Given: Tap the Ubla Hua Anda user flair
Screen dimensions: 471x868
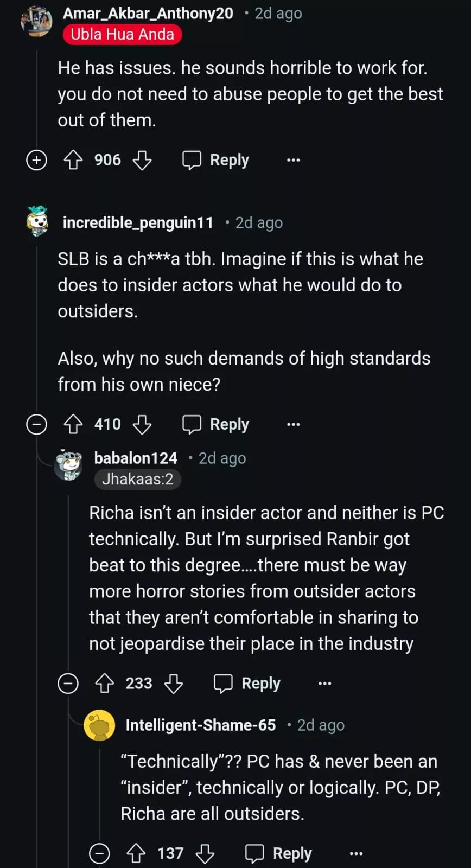Looking at the screenshot, I should click(122, 34).
